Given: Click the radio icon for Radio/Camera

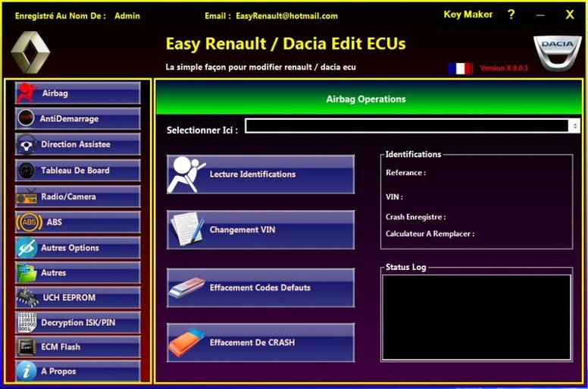Looking at the screenshot, I should [27, 196].
